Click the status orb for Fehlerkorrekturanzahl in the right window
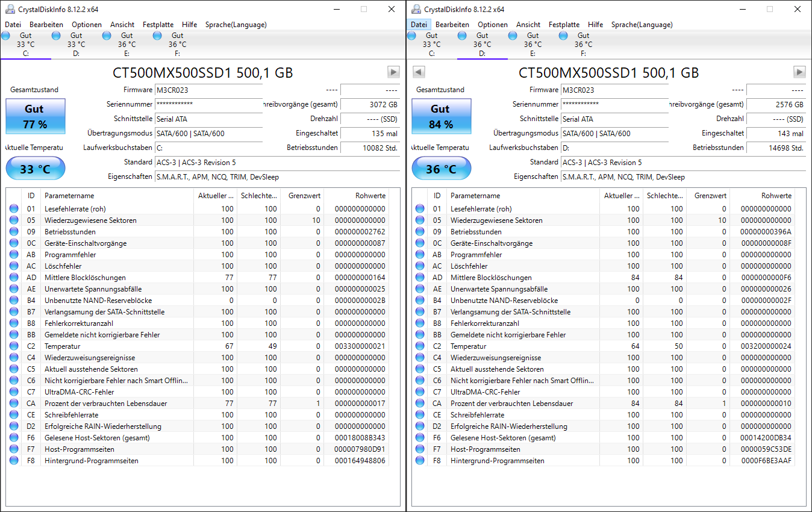This screenshot has height=512, width=812. pyautogui.click(x=420, y=323)
